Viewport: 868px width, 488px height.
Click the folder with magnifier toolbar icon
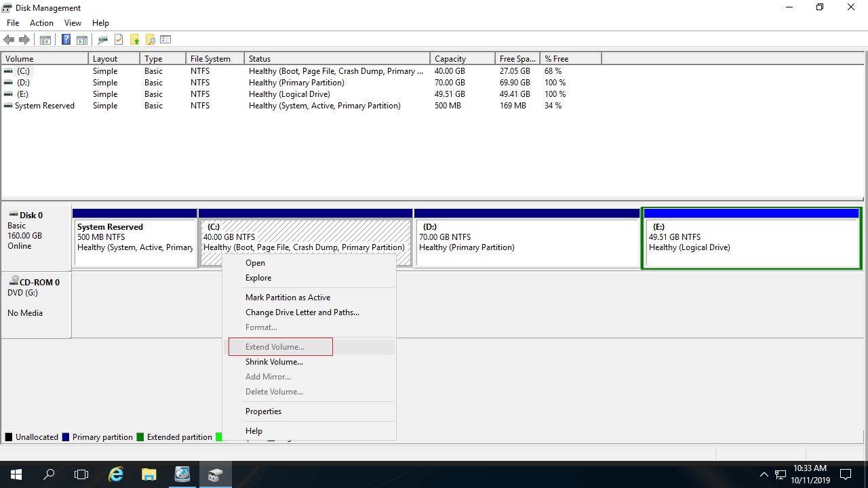point(150,40)
